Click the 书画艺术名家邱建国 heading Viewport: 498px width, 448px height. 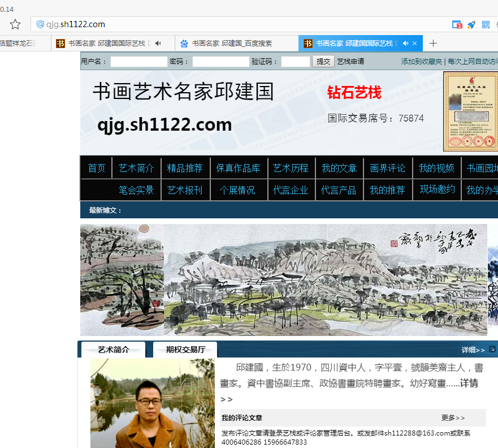point(183,92)
